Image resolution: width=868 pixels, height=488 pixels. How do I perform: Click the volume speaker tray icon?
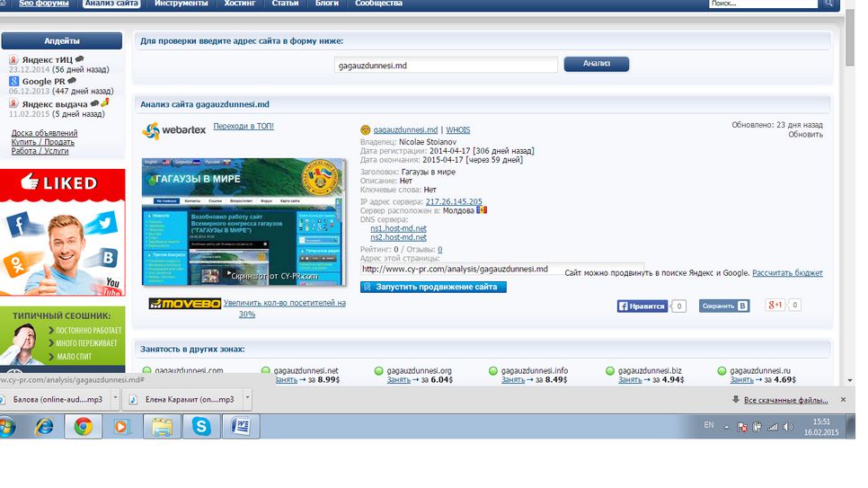click(x=788, y=427)
